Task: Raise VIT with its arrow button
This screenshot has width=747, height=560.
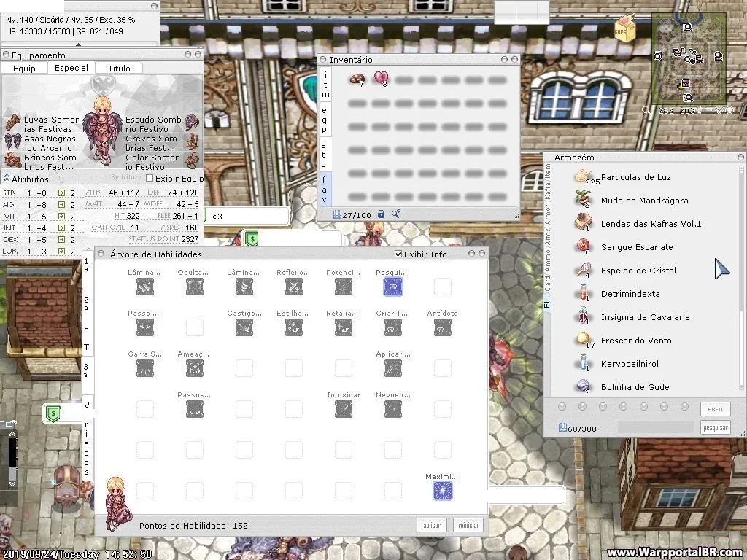Action: click(x=61, y=216)
